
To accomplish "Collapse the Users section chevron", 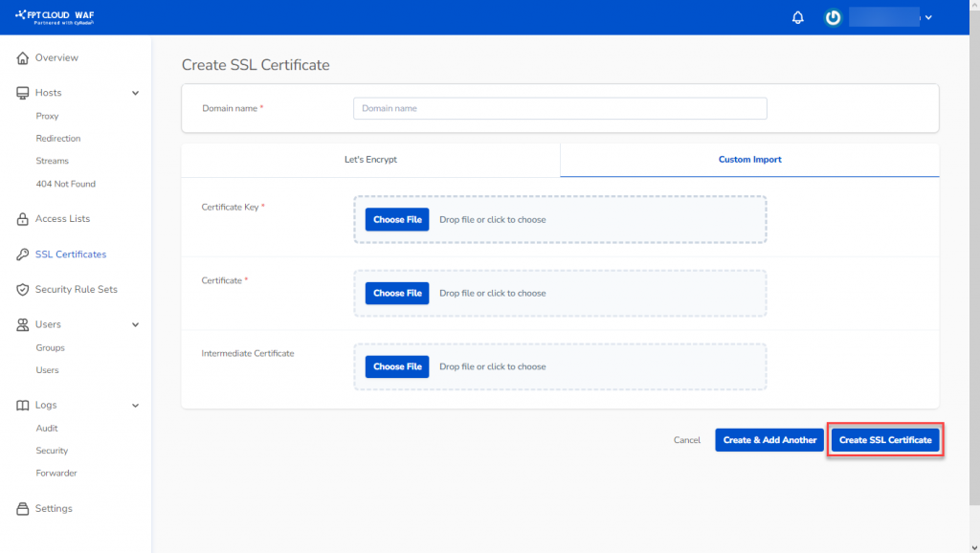I will click(135, 325).
